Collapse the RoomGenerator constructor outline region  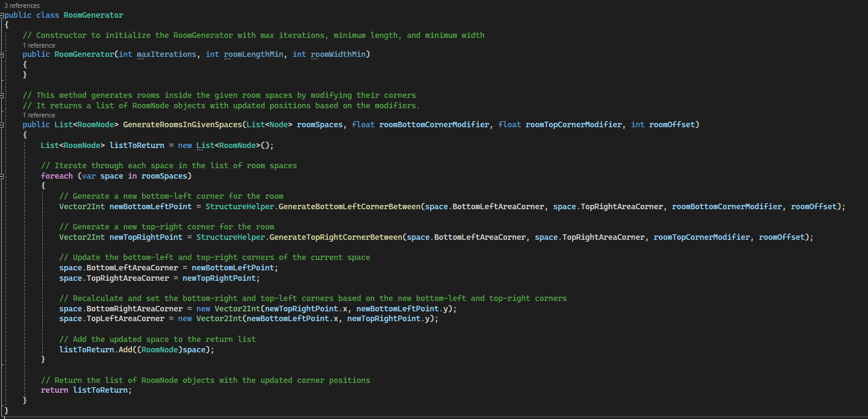coord(2,54)
